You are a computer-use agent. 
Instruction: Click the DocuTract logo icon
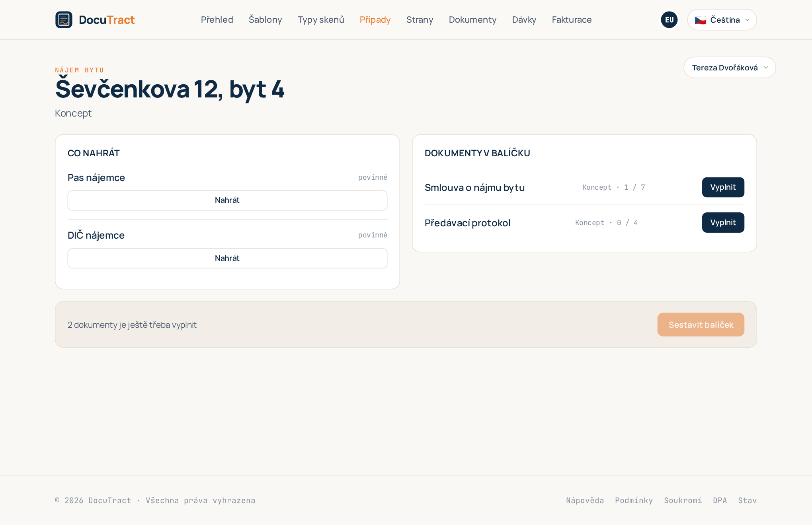tap(64, 19)
